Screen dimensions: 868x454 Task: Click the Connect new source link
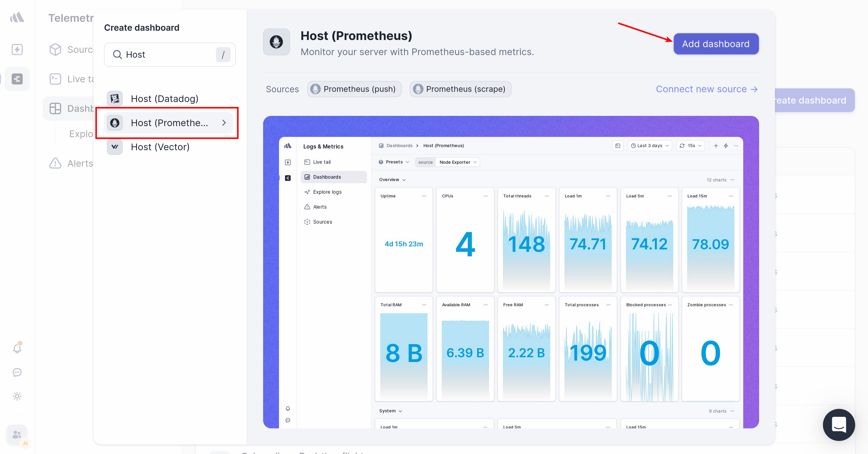coord(707,89)
